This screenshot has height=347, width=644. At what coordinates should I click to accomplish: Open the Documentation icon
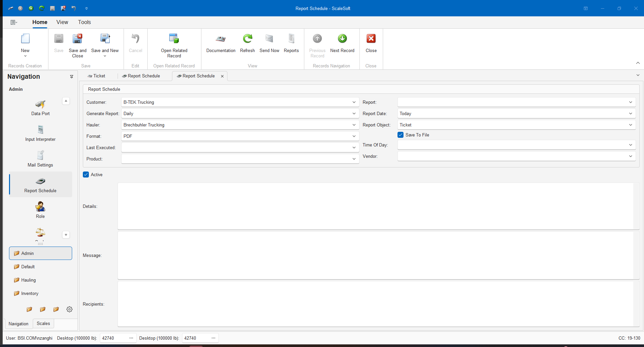pyautogui.click(x=220, y=39)
